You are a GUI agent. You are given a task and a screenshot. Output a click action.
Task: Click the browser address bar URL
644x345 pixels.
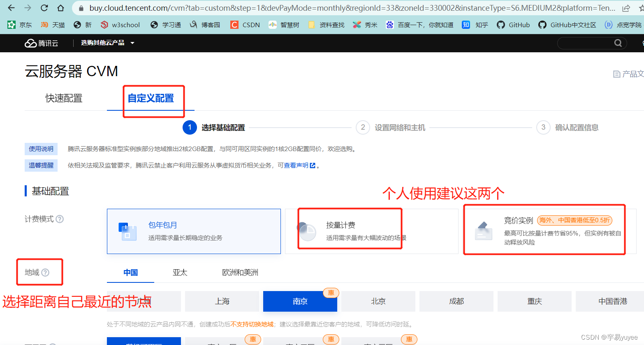pyautogui.click(x=352, y=8)
